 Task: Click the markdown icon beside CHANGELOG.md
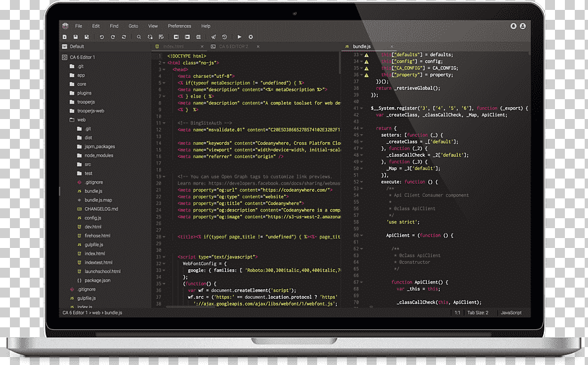[x=79, y=209]
